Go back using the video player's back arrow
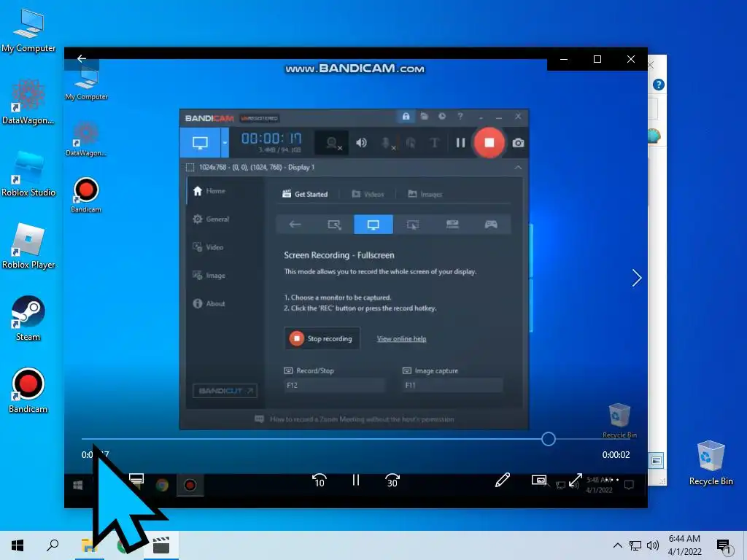 click(82, 58)
